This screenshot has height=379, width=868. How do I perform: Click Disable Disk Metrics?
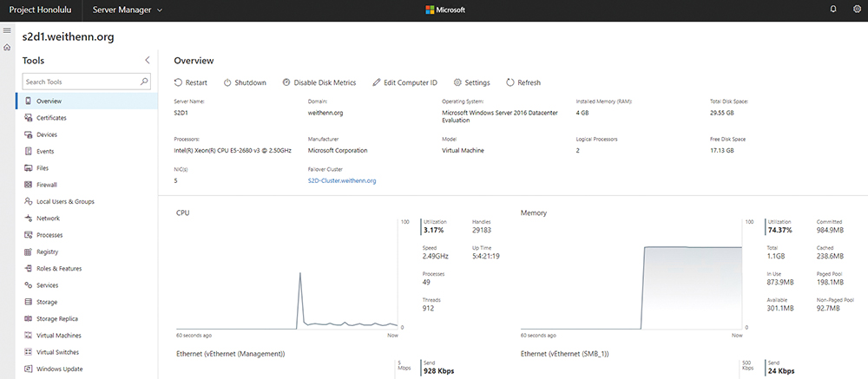tap(319, 82)
